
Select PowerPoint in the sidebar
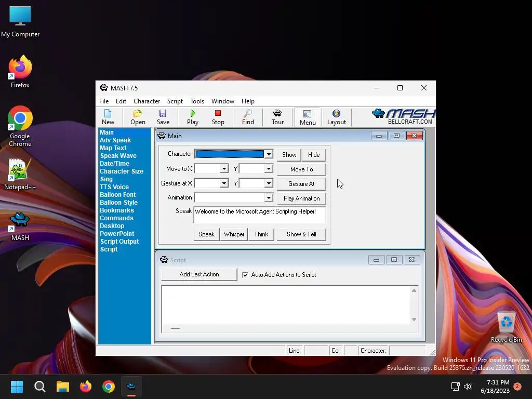[x=117, y=234]
